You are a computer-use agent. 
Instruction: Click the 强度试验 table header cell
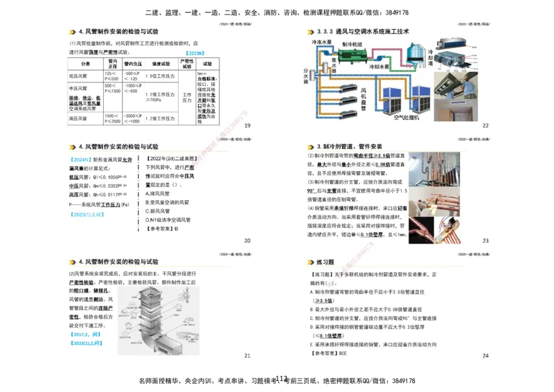click(x=161, y=64)
